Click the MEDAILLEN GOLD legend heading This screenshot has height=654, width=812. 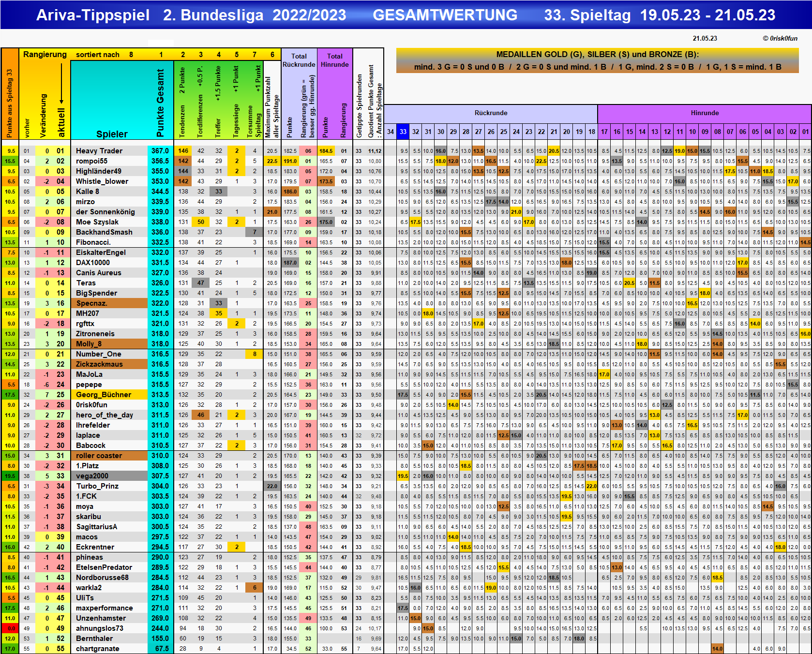pyautogui.click(x=598, y=55)
